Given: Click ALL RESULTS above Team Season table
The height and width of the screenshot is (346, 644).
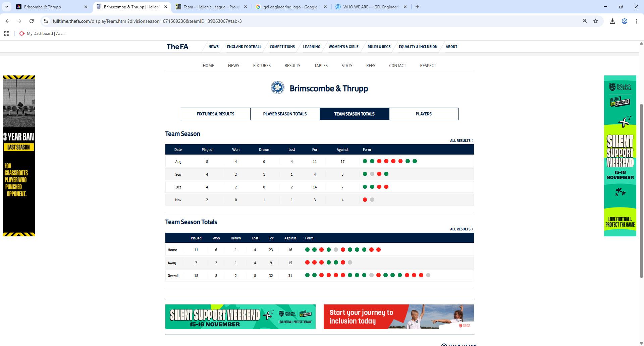Looking at the screenshot, I should pos(462,140).
